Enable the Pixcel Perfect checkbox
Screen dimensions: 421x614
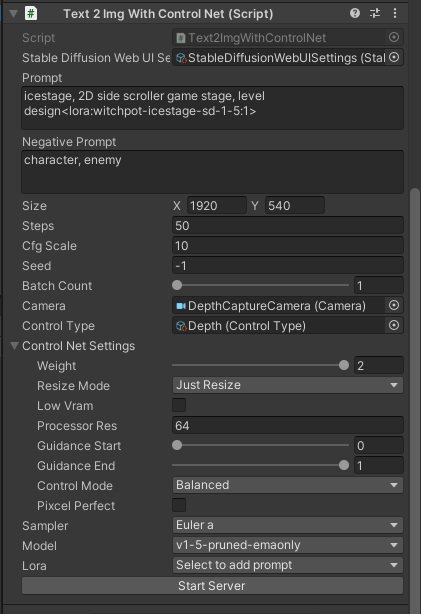pos(179,505)
